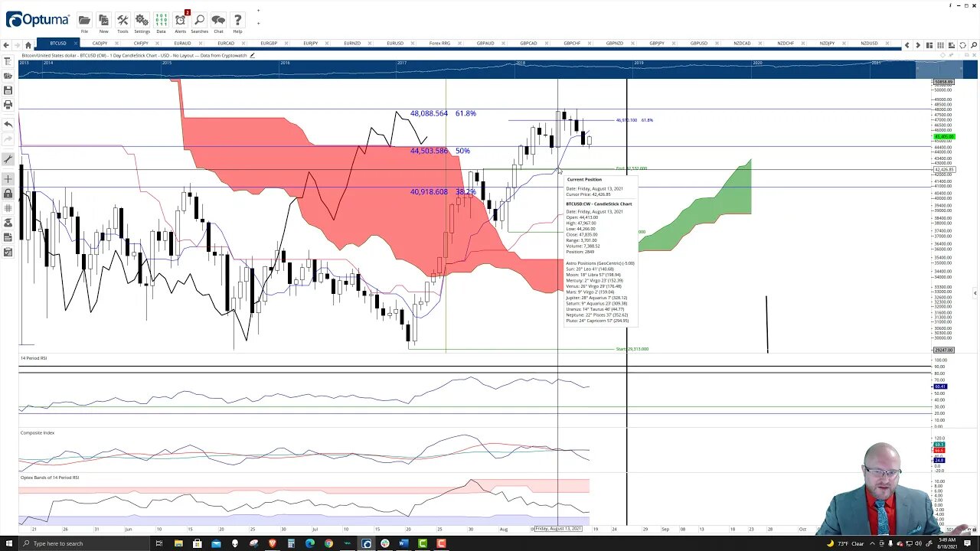Switch to the GBPUSD tab
Screen dimensions: 980x551
click(x=699, y=44)
